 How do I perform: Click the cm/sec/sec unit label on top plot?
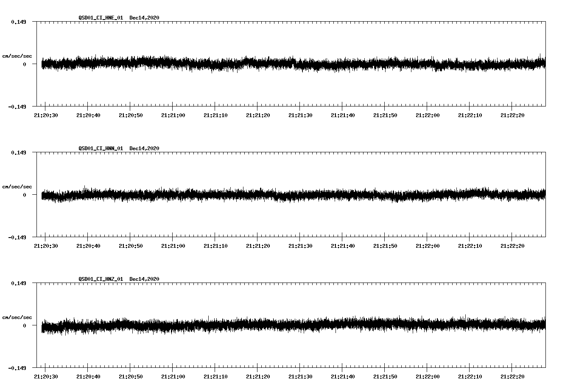click(18, 56)
